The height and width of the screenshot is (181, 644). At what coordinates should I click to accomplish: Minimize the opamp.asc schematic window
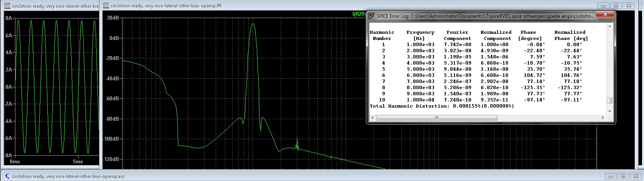tap(611, 177)
